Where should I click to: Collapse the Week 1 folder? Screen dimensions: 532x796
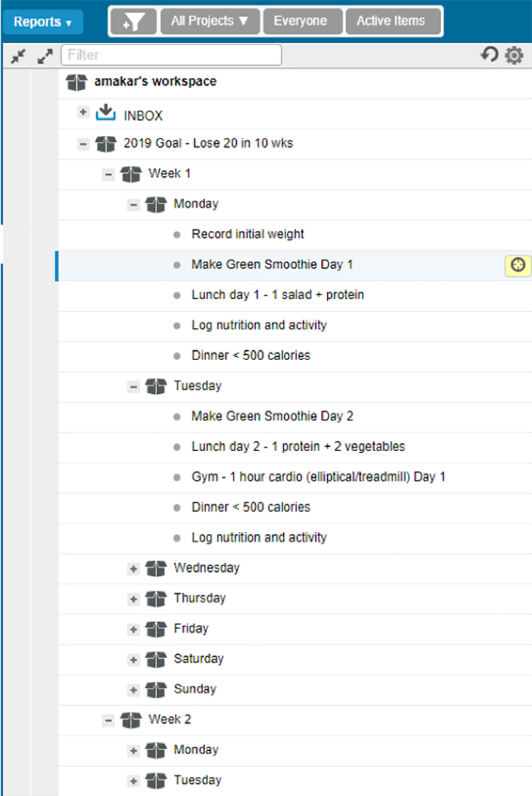(109, 174)
